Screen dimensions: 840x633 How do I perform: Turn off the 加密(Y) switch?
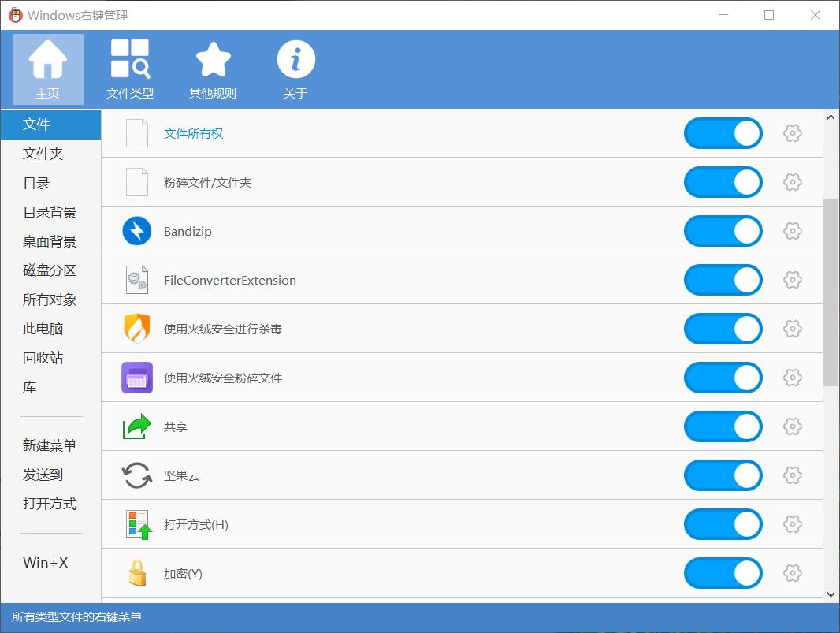pos(723,573)
